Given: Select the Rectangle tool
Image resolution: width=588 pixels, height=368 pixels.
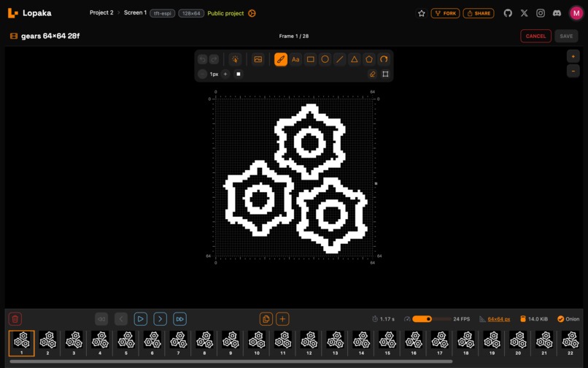Looking at the screenshot, I should (x=310, y=59).
